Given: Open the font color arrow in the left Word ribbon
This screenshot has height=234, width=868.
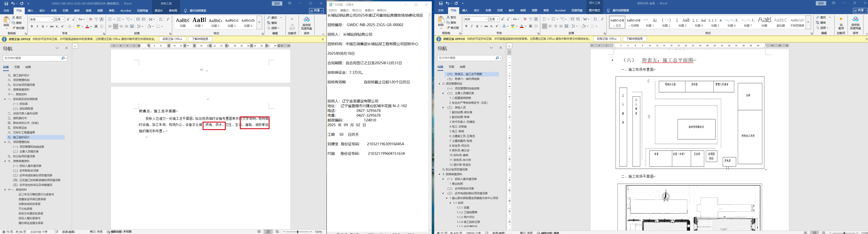Looking at the screenshot, I should [91, 26].
